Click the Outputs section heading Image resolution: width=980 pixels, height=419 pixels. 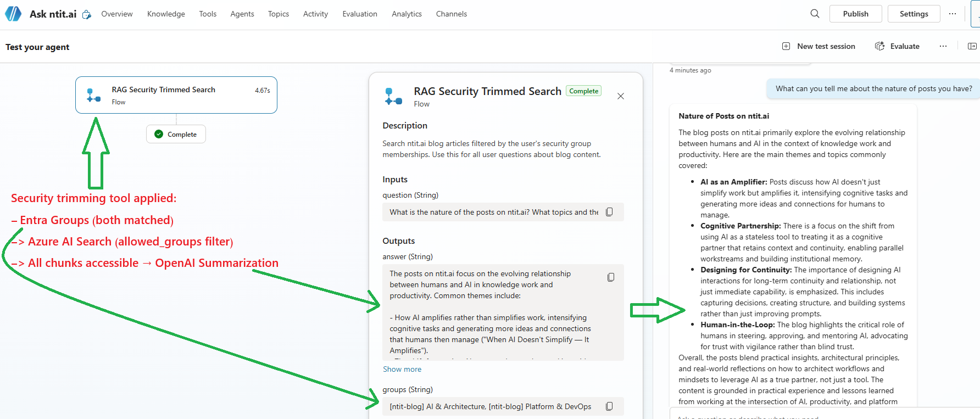399,241
